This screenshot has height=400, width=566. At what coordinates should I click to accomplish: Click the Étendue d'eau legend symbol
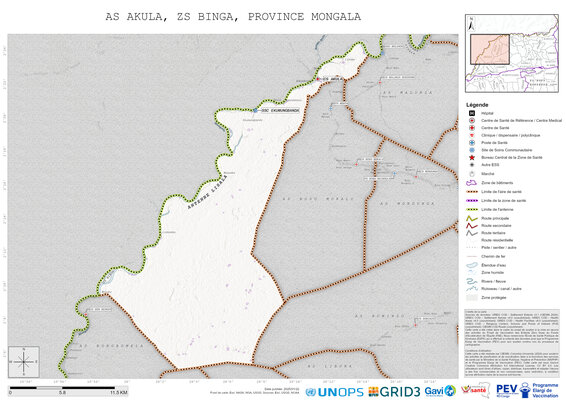tap(471, 265)
